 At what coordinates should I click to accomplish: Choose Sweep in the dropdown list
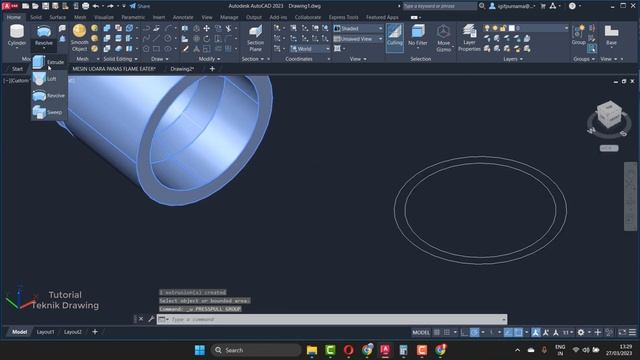49,112
